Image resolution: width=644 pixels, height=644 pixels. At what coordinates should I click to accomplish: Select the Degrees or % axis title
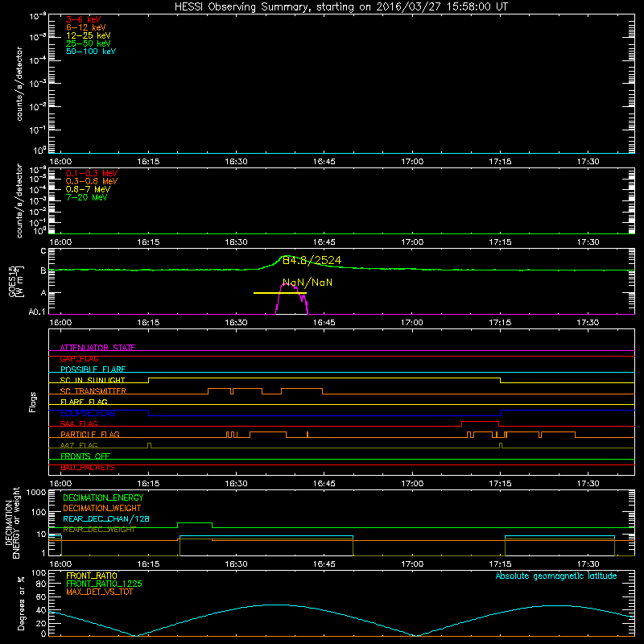coord(21,603)
